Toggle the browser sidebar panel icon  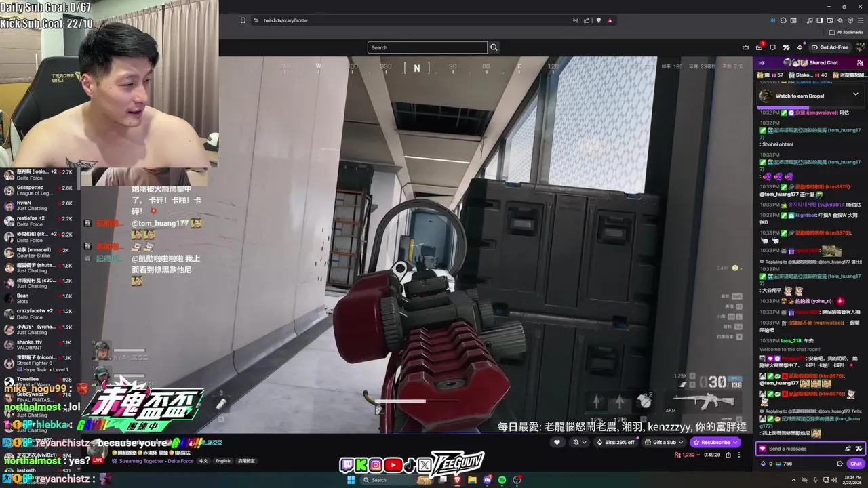[x=820, y=20]
